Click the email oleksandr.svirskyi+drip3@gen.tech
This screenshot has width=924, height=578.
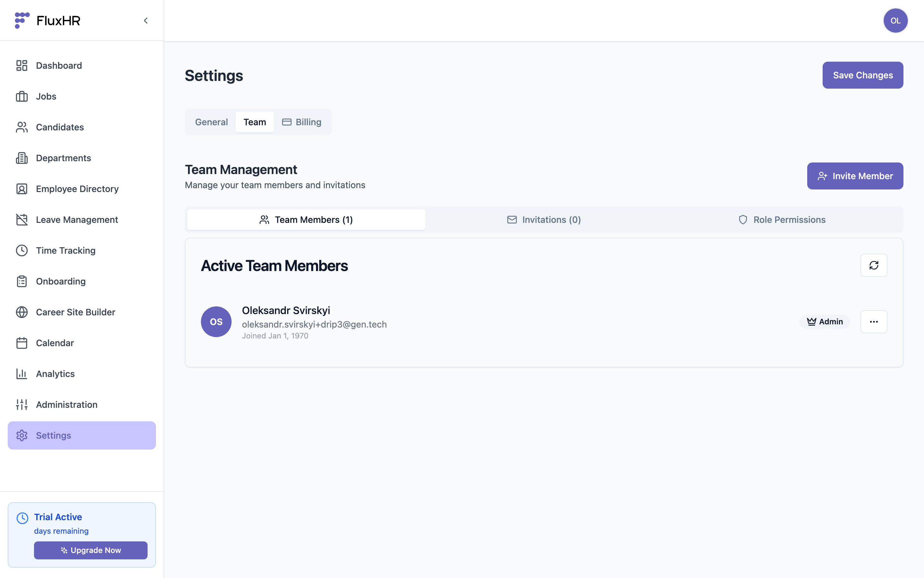click(x=314, y=324)
